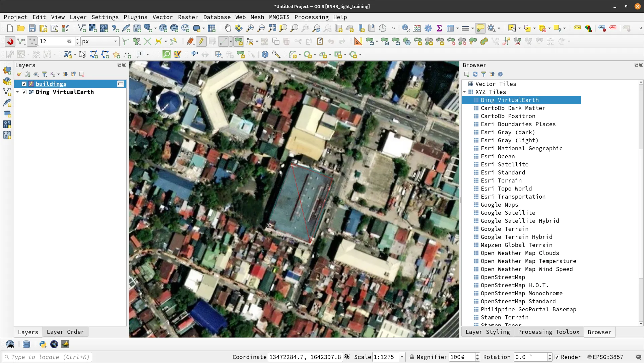Viewport: 644px width, 363px height.
Task: Toggle the Render checkbox in status bar
Action: pyautogui.click(x=557, y=357)
